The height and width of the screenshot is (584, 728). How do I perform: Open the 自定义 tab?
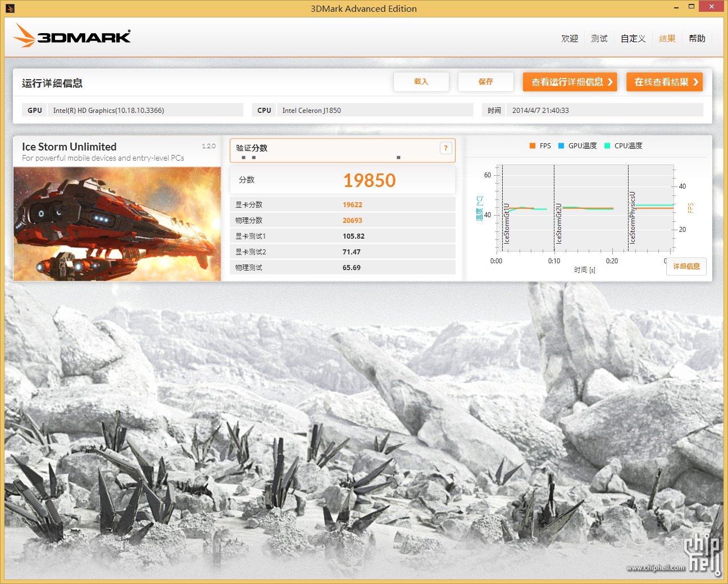(633, 38)
